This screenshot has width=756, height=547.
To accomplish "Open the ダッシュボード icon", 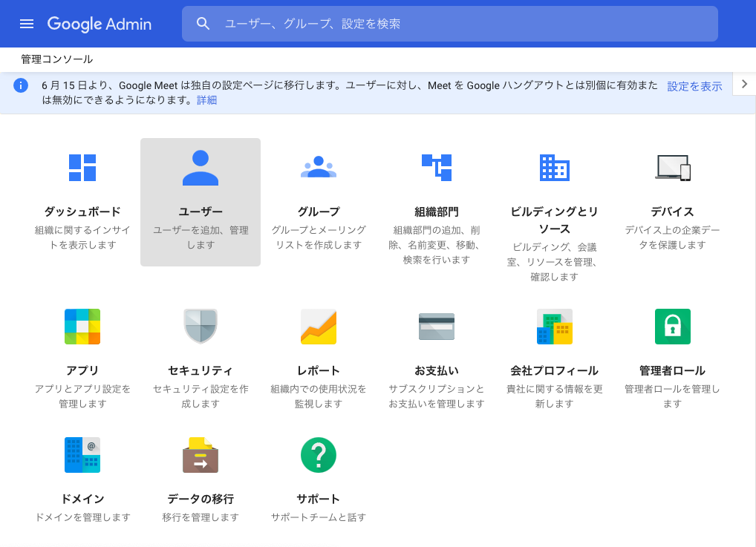I will 82,168.
